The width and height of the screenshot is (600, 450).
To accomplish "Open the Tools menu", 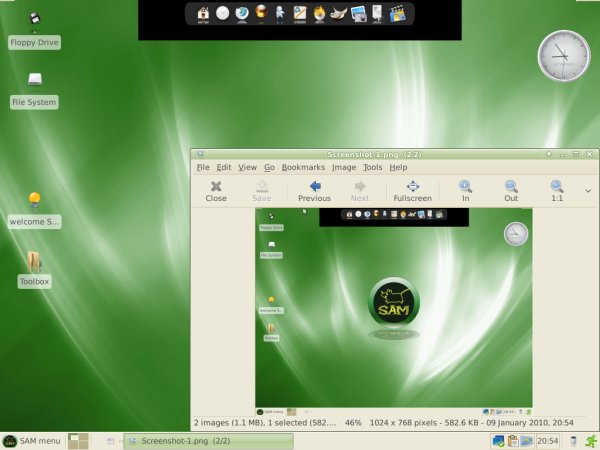I will [373, 167].
